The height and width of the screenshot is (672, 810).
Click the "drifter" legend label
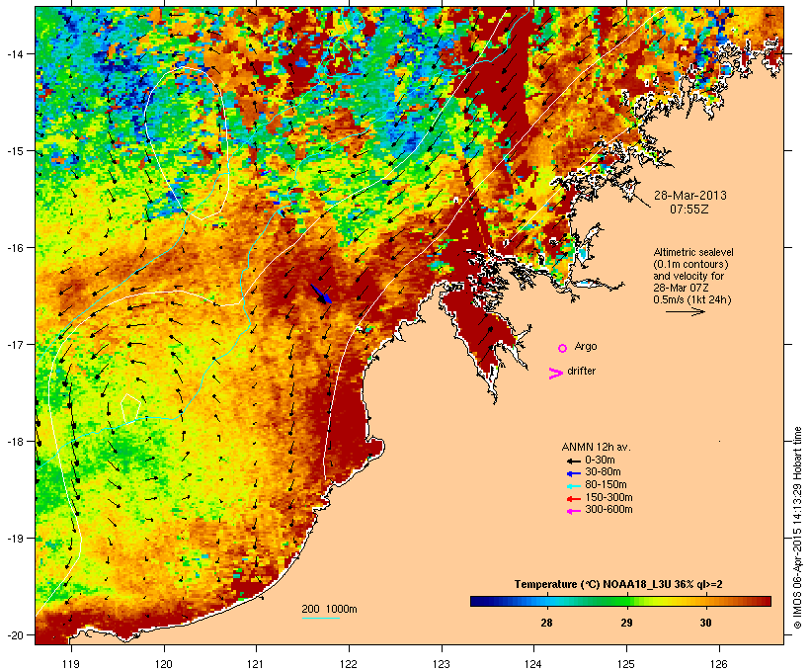coord(581,371)
